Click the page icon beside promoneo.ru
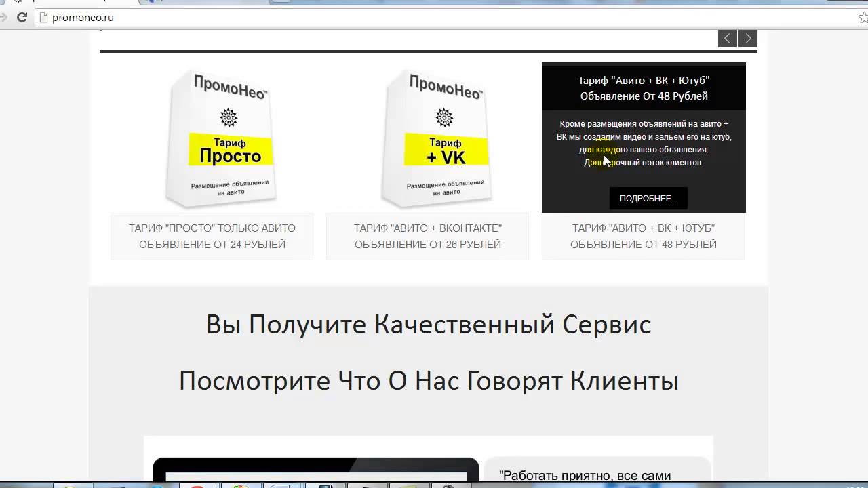This screenshot has width=868, height=488. (x=43, y=18)
